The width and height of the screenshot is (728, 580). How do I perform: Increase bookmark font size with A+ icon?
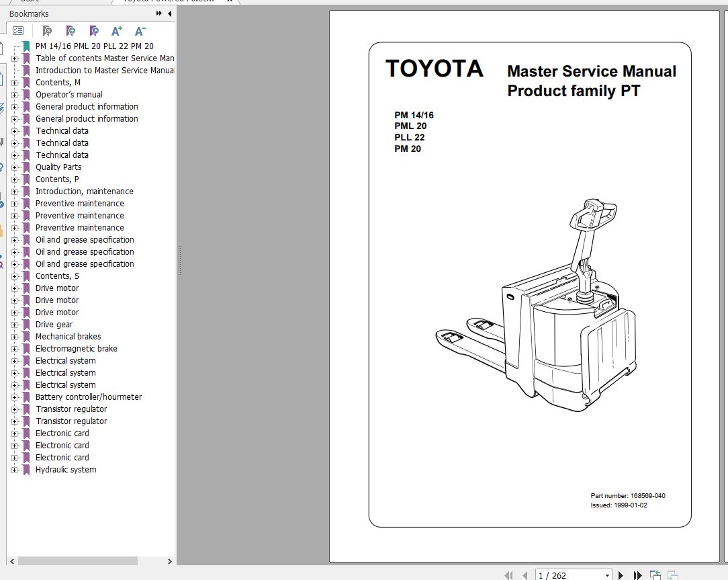117,31
